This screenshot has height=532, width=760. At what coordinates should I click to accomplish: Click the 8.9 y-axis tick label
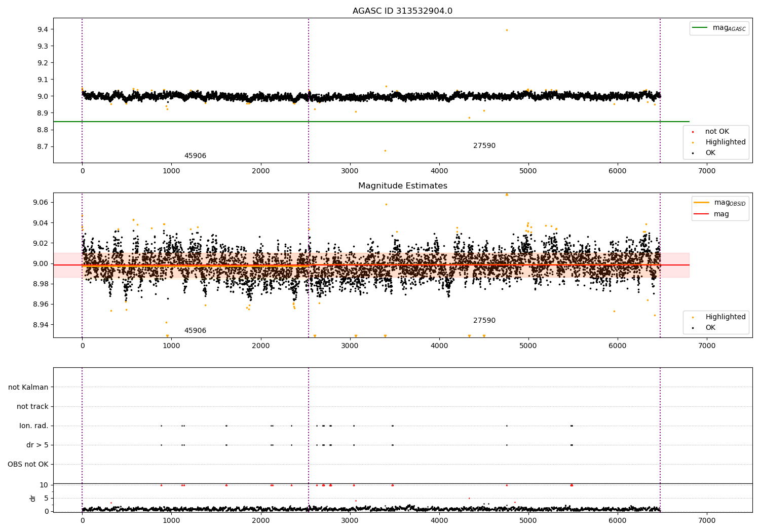click(43, 113)
